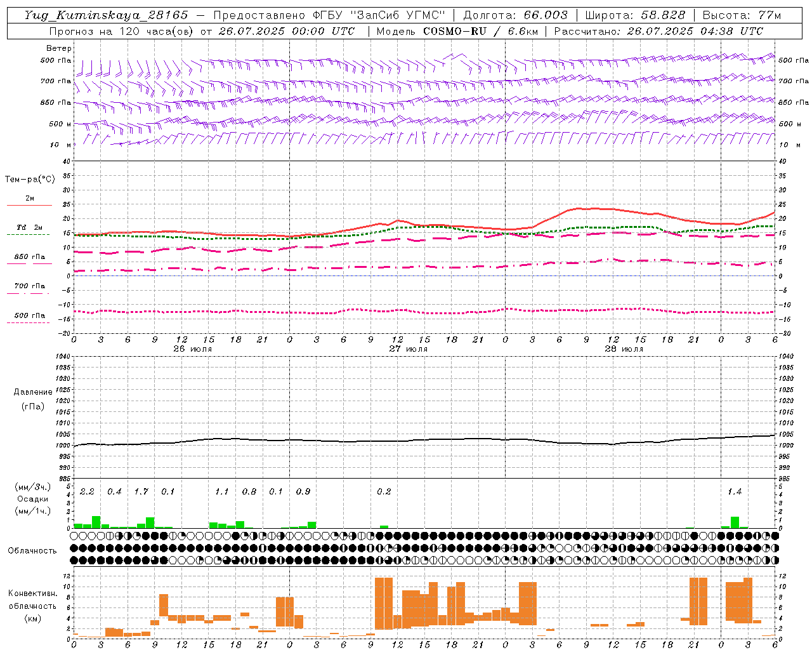The height and width of the screenshot is (650, 812).
Task: Click the '1.4' precipitation amount value
Action: click(x=734, y=491)
